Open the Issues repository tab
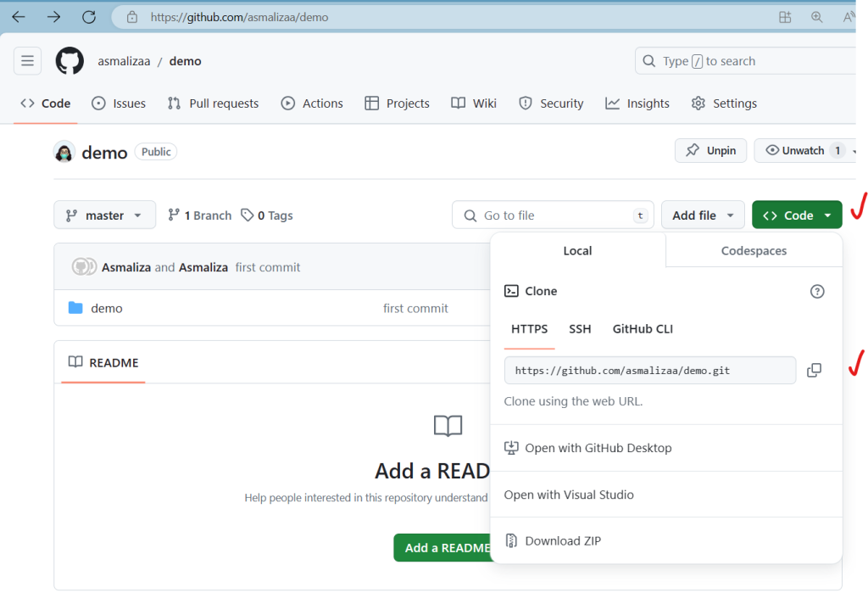The image size is (868, 604). pos(119,103)
